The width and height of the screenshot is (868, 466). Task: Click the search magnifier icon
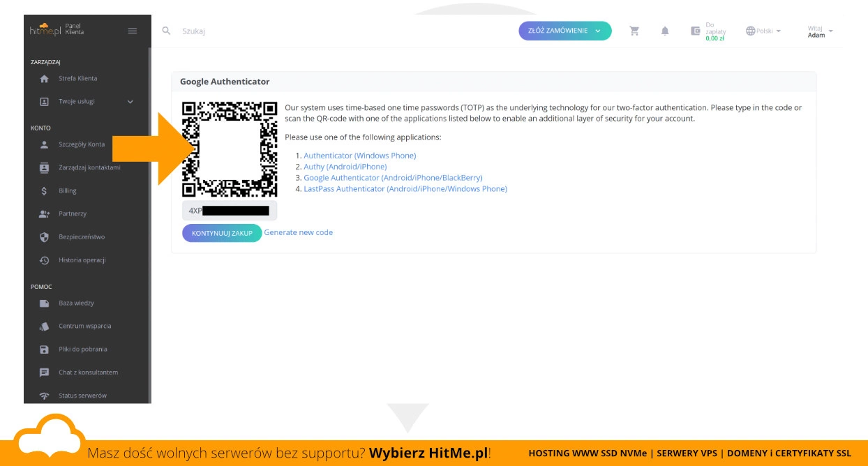click(x=166, y=31)
